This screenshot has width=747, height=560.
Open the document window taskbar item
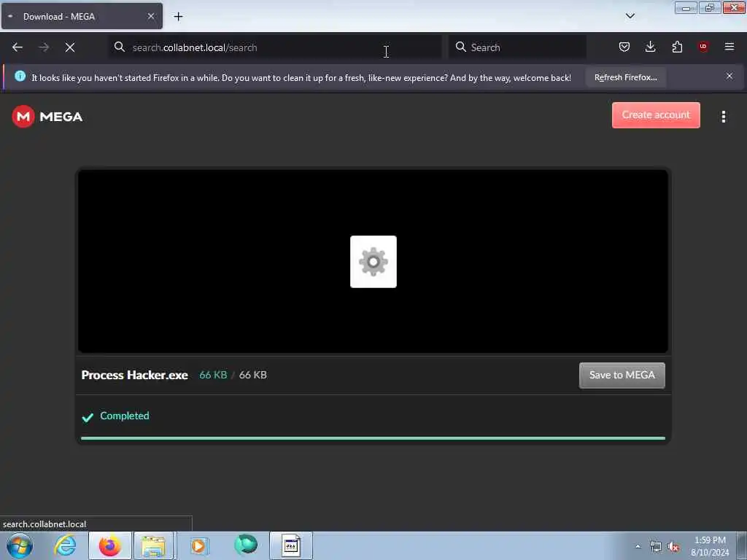point(291,545)
